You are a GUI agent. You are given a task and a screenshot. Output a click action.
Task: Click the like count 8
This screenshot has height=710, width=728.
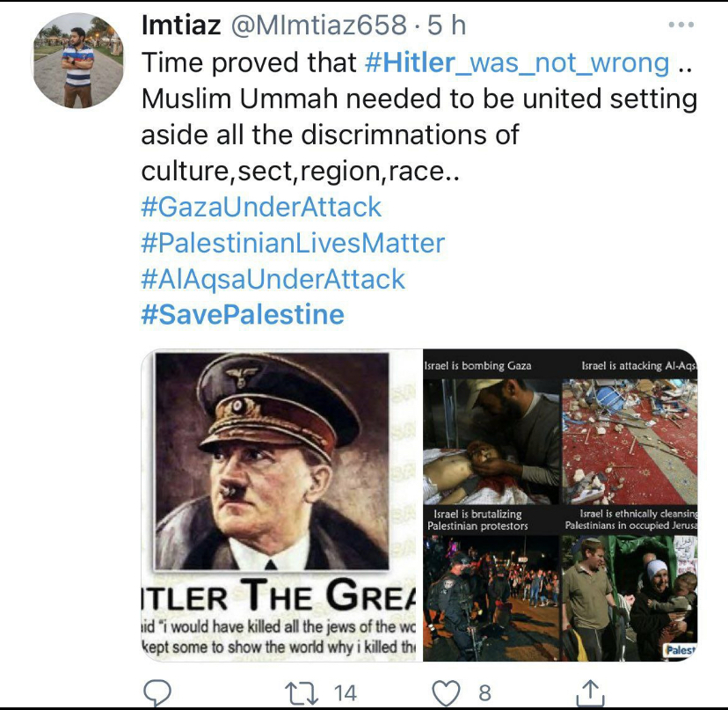click(x=484, y=693)
